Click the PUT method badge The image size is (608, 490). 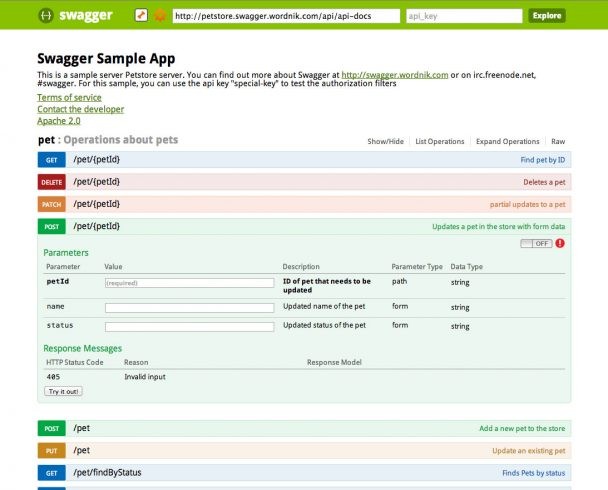[x=52, y=450]
